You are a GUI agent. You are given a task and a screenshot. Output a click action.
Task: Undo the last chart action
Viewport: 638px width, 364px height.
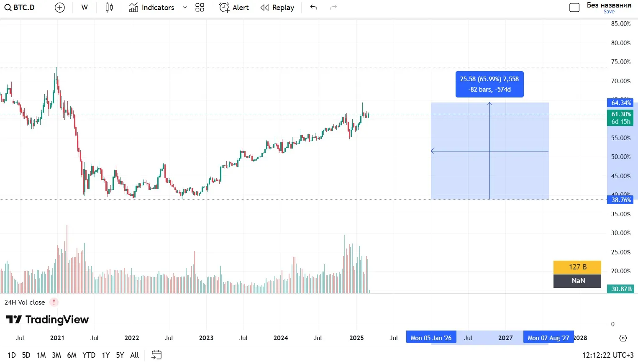point(314,8)
